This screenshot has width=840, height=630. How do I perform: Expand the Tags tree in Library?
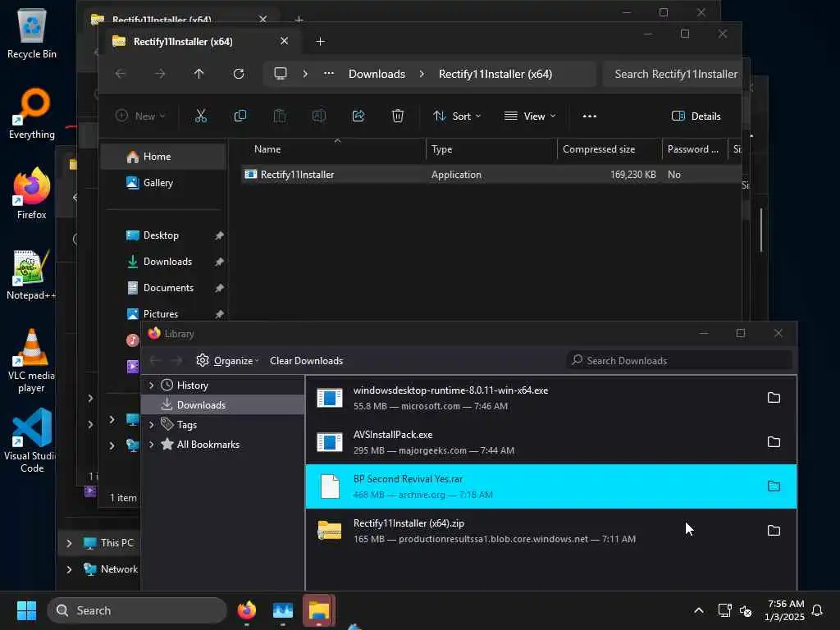pyautogui.click(x=151, y=425)
